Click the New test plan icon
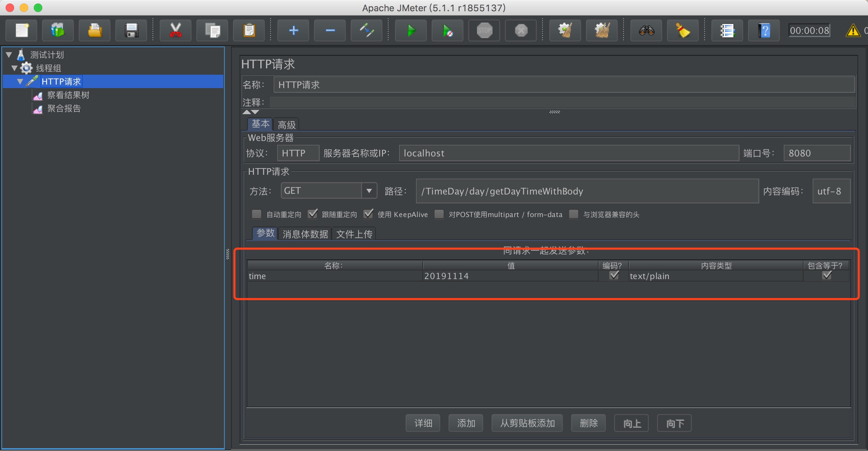The height and width of the screenshot is (451, 868). 22,30
